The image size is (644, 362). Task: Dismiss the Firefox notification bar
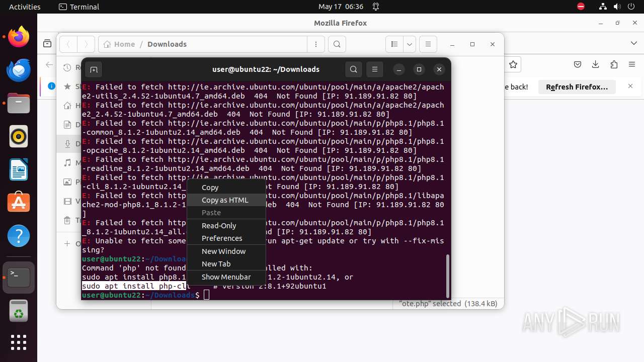click(x=630, y=86)
